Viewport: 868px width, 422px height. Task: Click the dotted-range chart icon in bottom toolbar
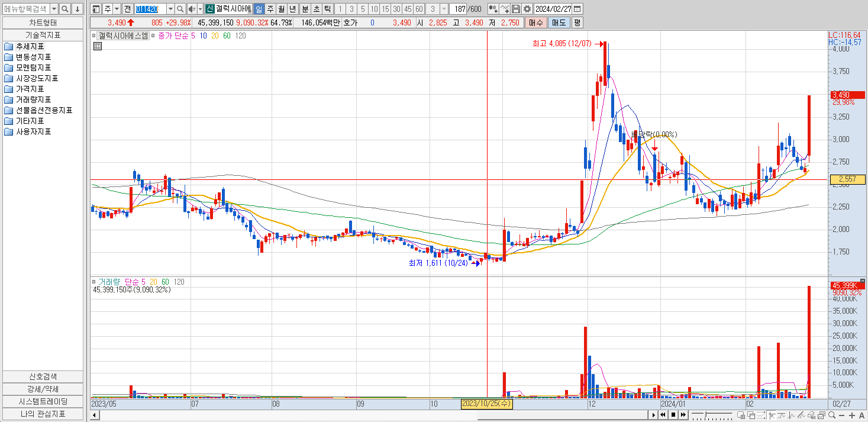point(761,415)
